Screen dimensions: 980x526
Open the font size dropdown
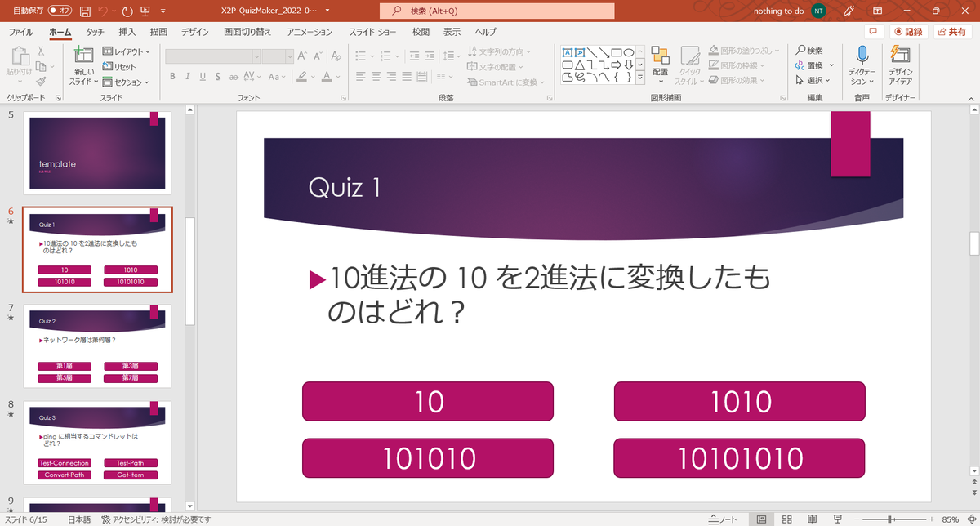289,56
